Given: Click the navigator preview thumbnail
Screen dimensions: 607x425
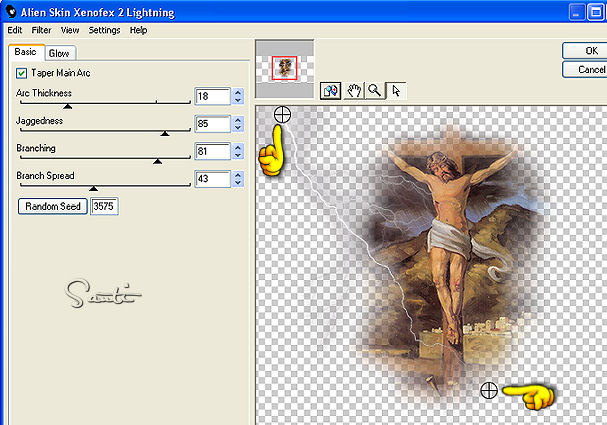Looking at the screenshot, I should click(x=285, y=69).
